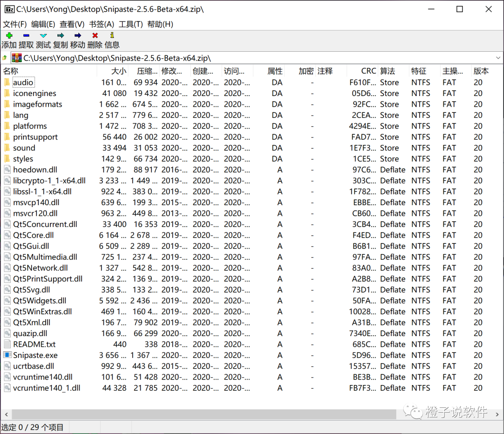Click the archive icon inside the address bar

pos(17,58)
